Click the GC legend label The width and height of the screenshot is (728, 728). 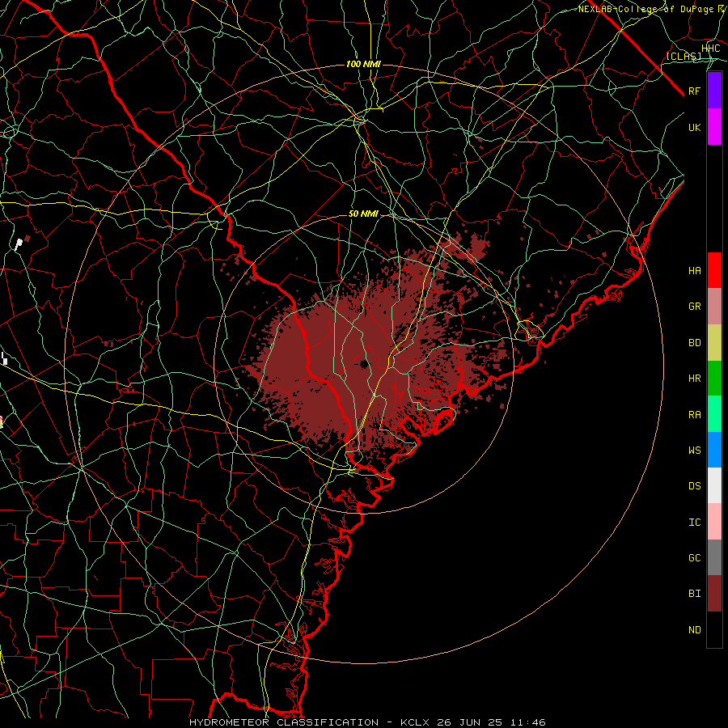[x=694, y=557]
